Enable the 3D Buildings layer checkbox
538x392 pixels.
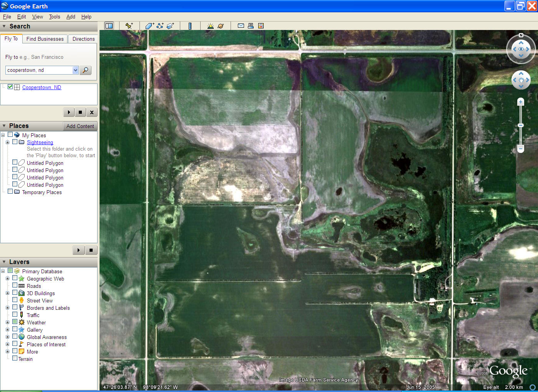click(x=15, y=292)
